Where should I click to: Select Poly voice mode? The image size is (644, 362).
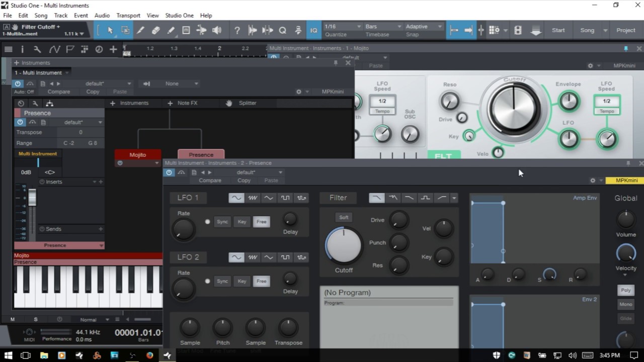point(626,290)
